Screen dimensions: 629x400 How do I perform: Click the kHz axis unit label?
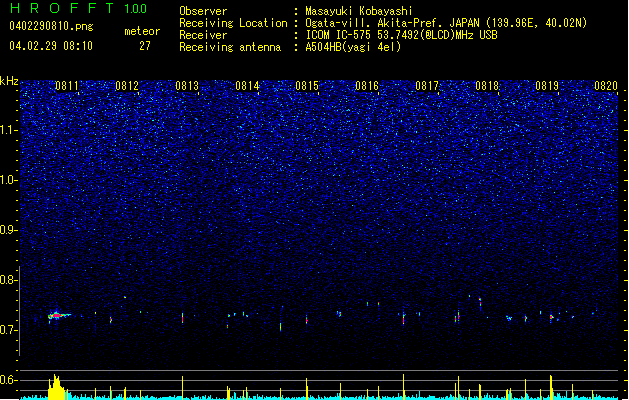(x=9, y=81)
